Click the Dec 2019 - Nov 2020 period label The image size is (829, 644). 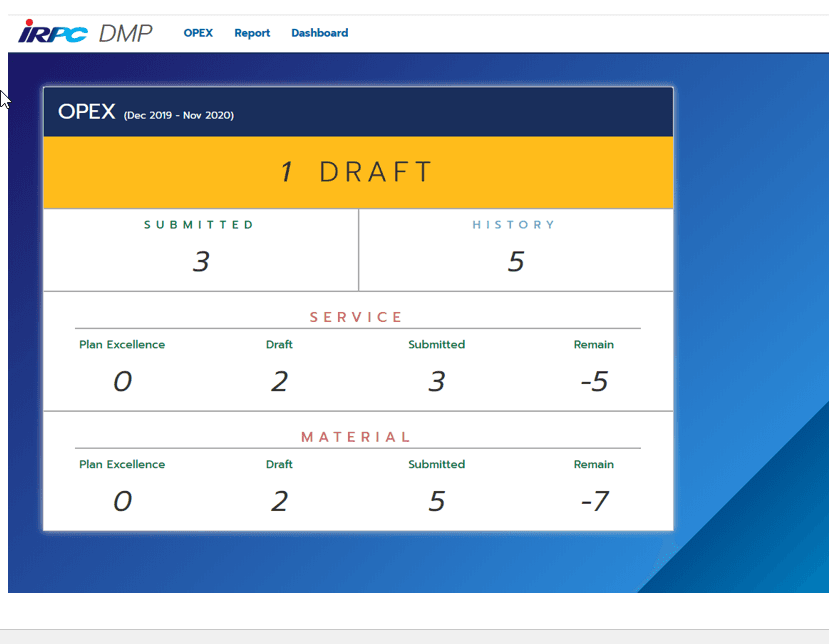pos(179,115)
